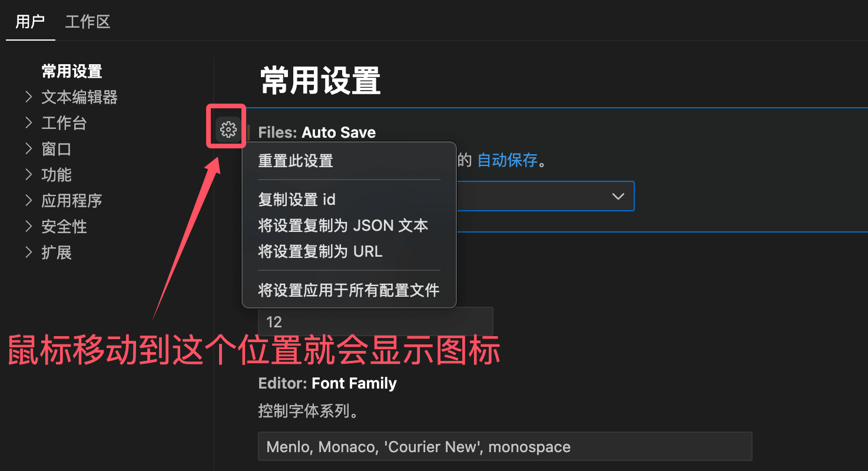Expand the 安全性 section chevron
Viewport: 868px width, 471px height.
28,227
